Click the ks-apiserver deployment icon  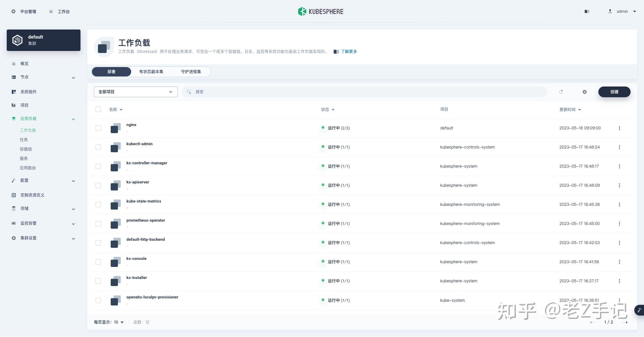116,185
